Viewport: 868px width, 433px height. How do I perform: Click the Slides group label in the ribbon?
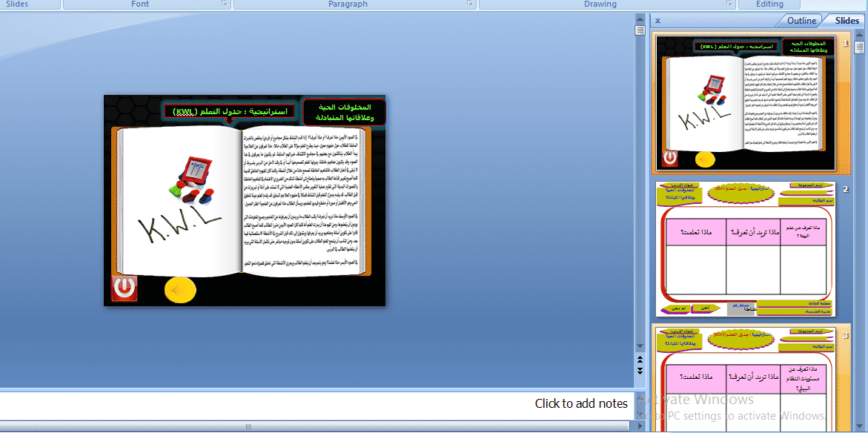click(17, 4)
